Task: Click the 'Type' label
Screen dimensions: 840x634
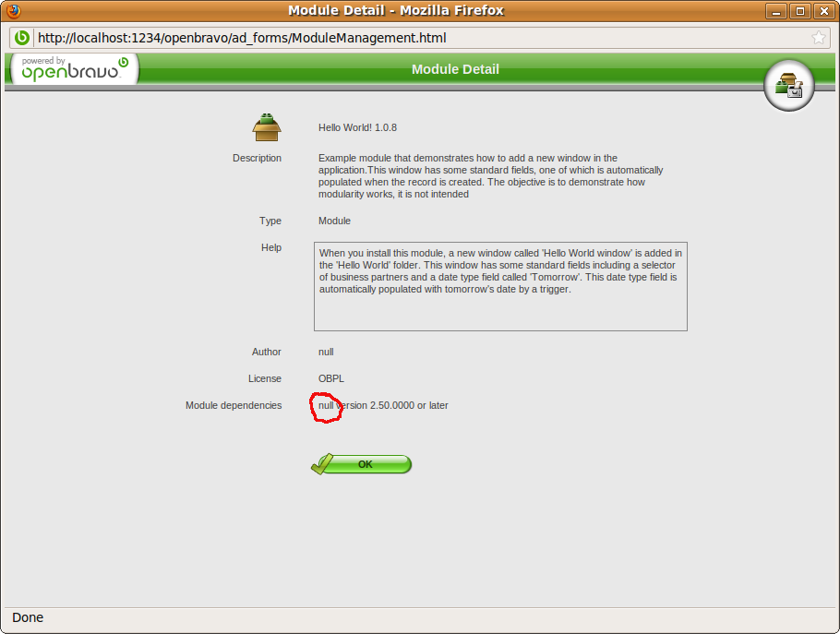Action: tap(270, 221)
